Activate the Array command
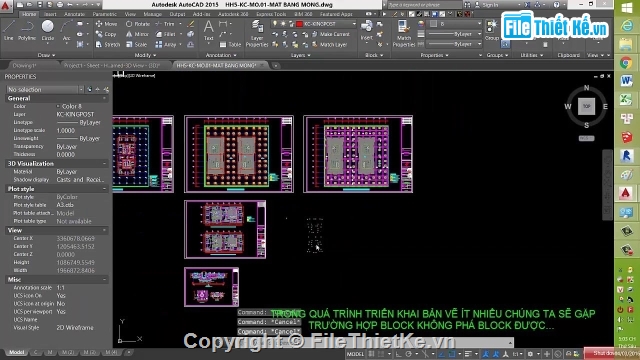The image size is (640, 360). click(x=166, y=44)
